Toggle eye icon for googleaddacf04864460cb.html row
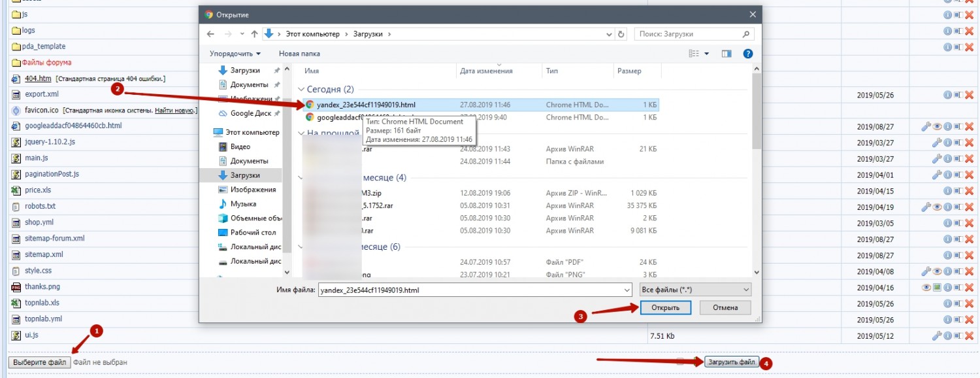This screenshot has height=378, width=980. tap(937, 126)
